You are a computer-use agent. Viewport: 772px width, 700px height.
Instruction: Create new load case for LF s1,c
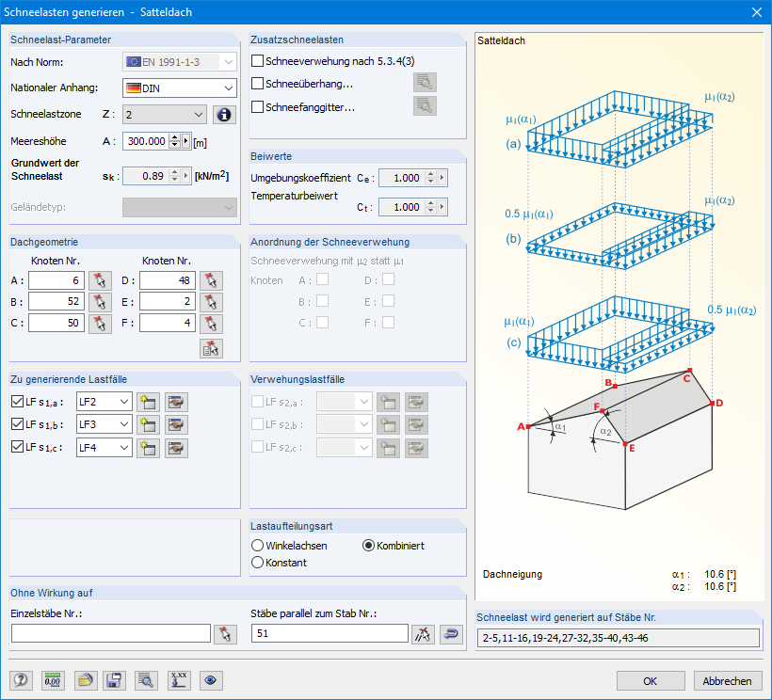[x=148, y=448]
